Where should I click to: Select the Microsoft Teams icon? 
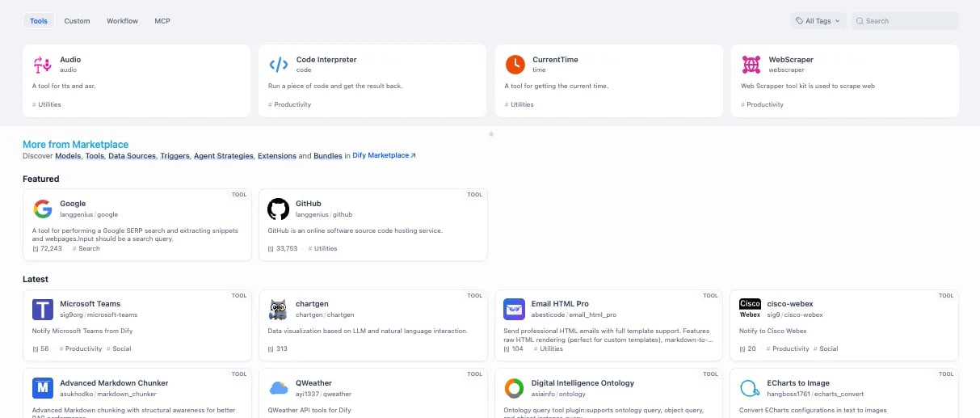point(43,310)
